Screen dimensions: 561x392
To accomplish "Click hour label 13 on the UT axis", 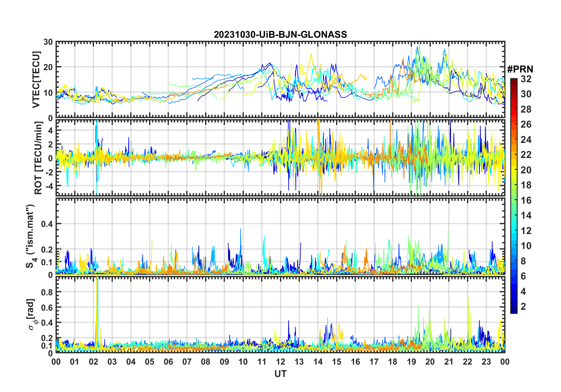I will tap(299, 362).
